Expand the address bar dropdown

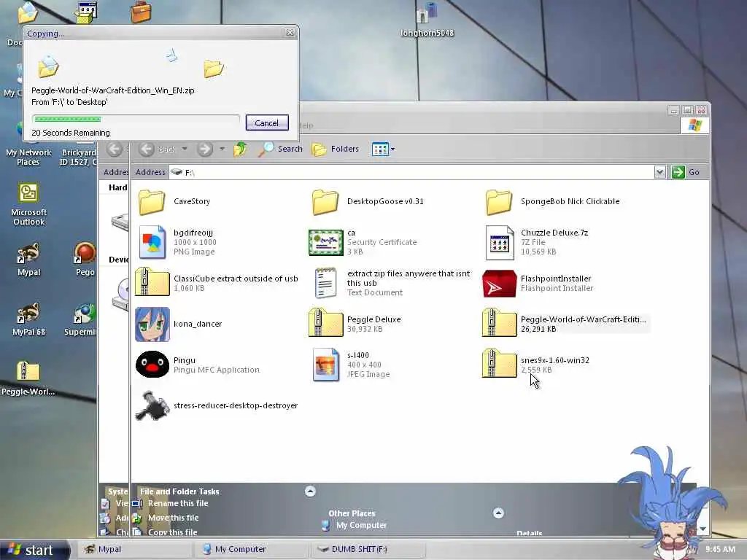[659, 172]
